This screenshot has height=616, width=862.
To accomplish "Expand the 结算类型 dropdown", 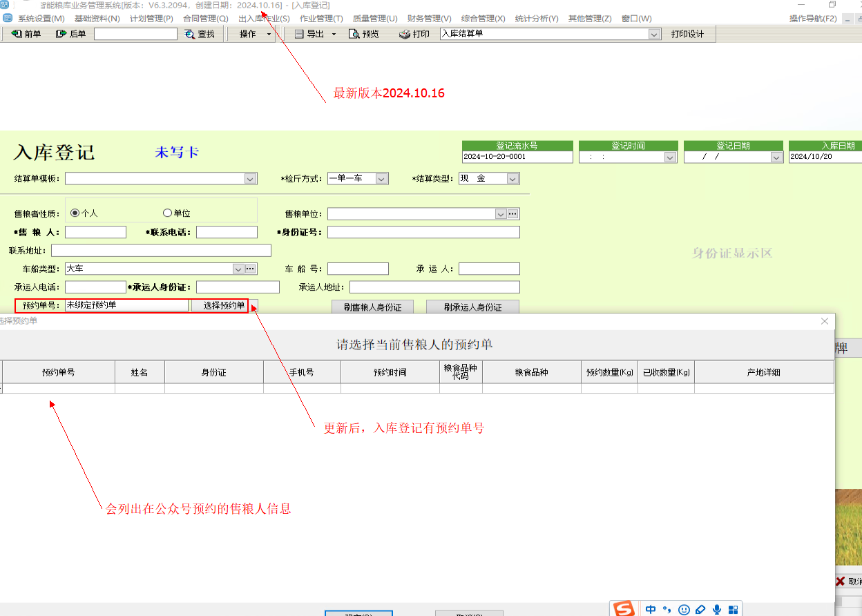I will tap(513, 179).
